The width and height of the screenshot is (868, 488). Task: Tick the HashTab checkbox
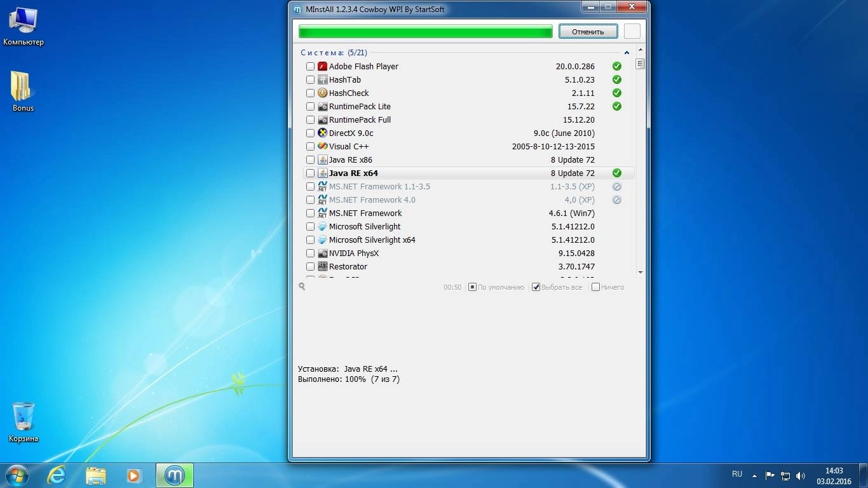[x=310, y=79]
